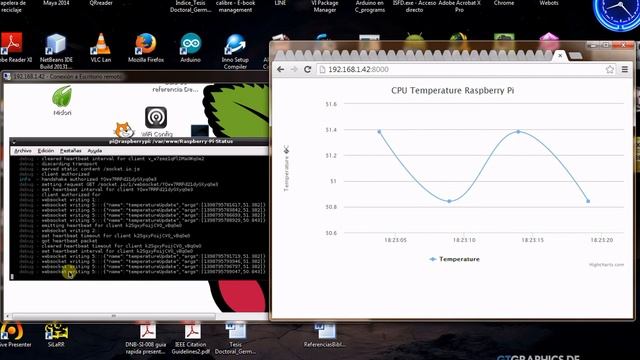
Task: Go forward in Chrome browser
Action: (294, 69)
